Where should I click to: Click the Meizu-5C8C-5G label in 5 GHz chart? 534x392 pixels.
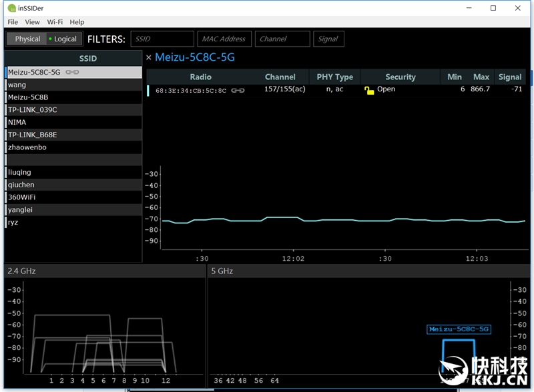[x=459, y=329]
